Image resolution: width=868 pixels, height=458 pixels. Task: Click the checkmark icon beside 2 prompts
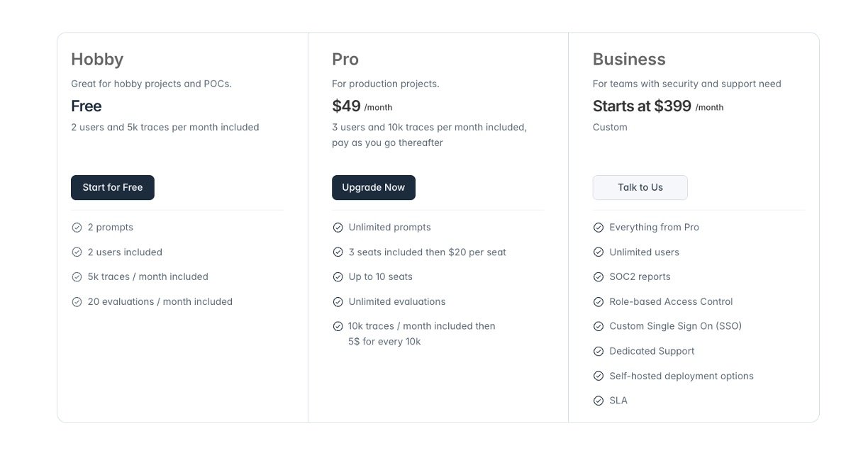tap(77, 228)
